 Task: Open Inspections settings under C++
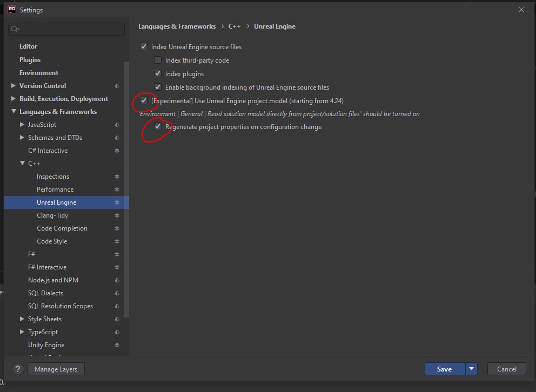click(53, 177)
